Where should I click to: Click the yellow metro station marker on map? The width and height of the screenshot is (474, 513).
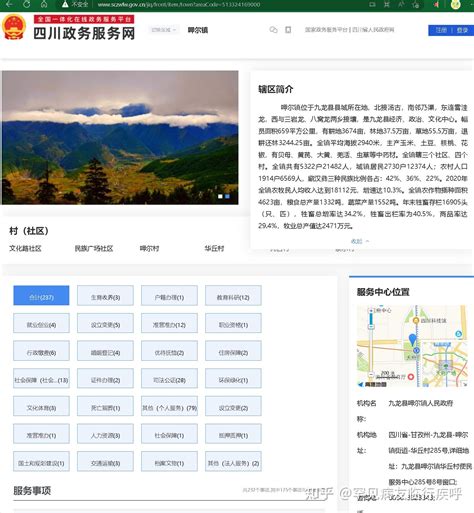pos(416,321)
